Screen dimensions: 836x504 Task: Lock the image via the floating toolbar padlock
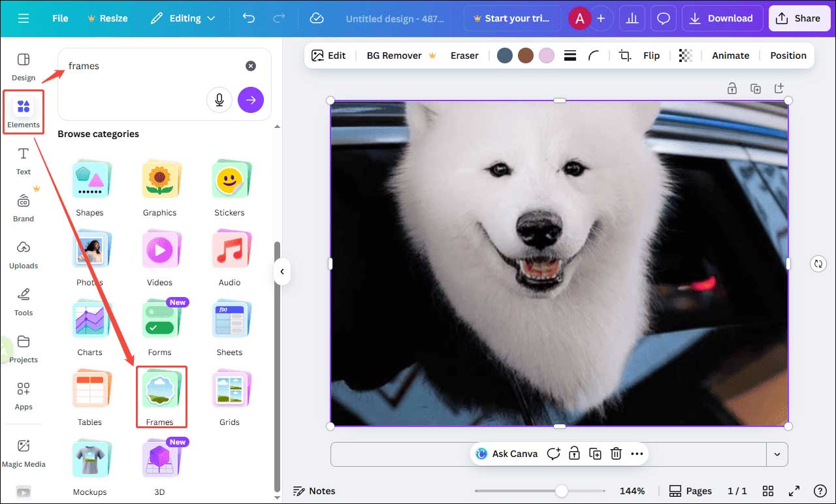pyautogui.click(x=574, y=453)
